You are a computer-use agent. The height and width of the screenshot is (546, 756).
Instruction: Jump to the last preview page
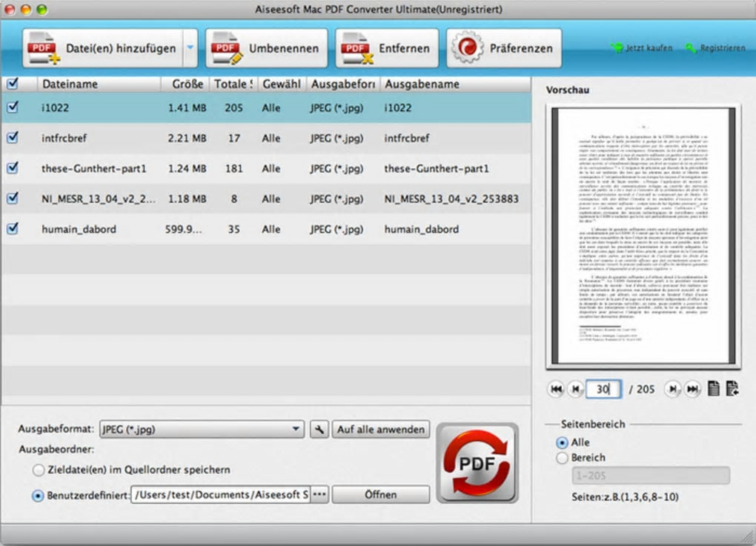(x=692, y=389)
